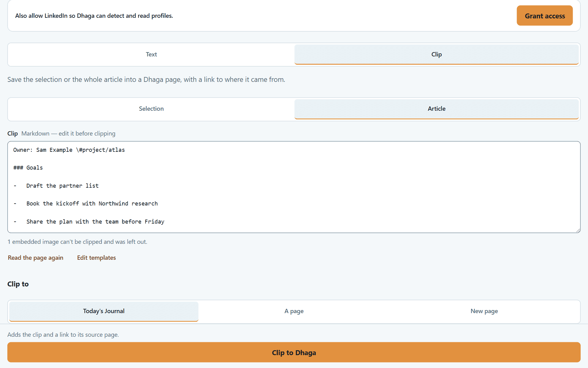
Task: Click the '### Goals' heading line
Action: pos(28,168)
